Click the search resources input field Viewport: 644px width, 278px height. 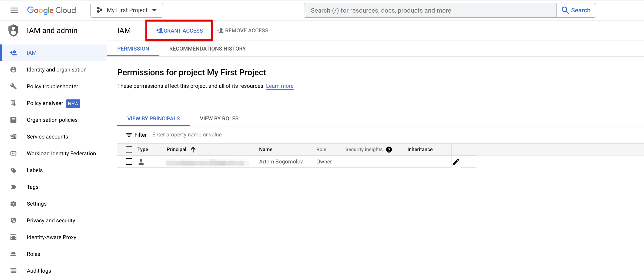click(x=430, y=10)
